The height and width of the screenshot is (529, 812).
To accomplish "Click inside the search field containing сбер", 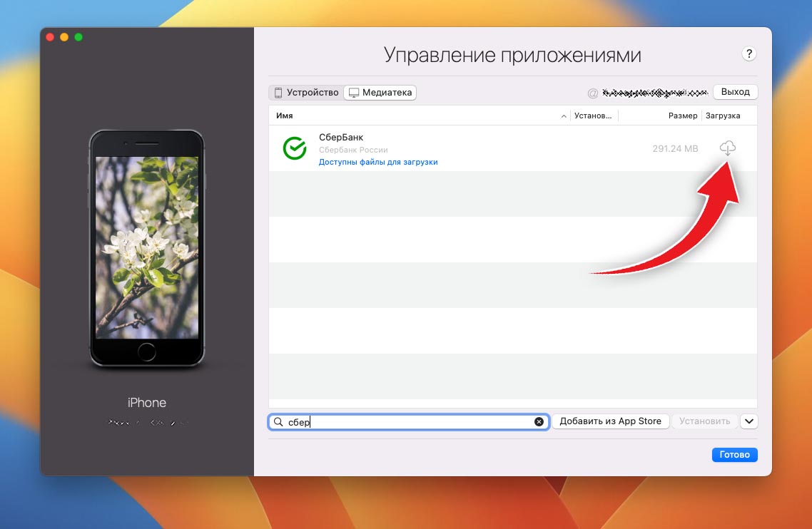I will point(409,422).
